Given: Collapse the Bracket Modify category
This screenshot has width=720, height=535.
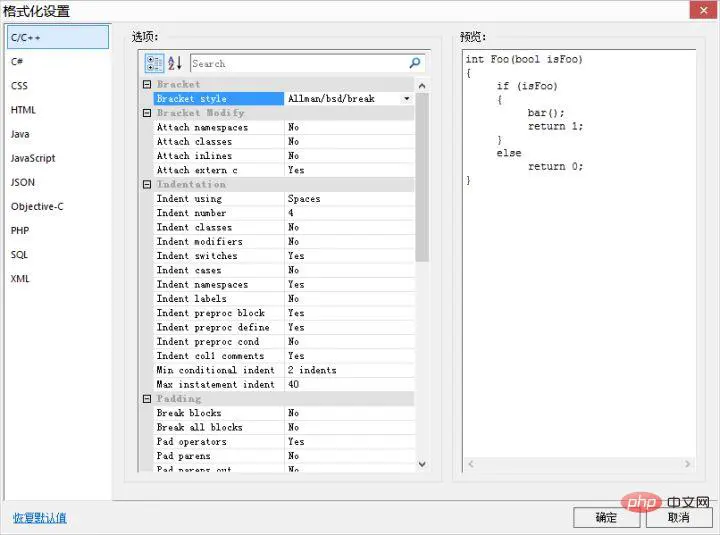Looking at the screenshot, I should coord(147,113).
